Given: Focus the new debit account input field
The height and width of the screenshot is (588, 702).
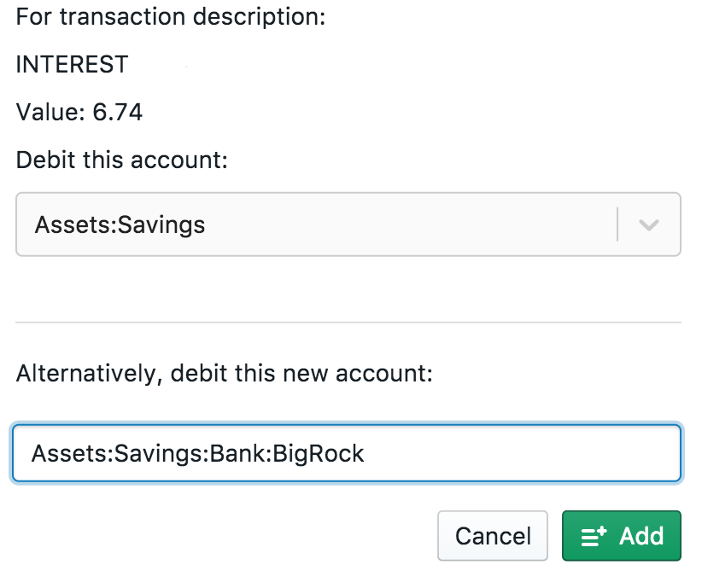Looking at the screenshot, I should (512, 453).
